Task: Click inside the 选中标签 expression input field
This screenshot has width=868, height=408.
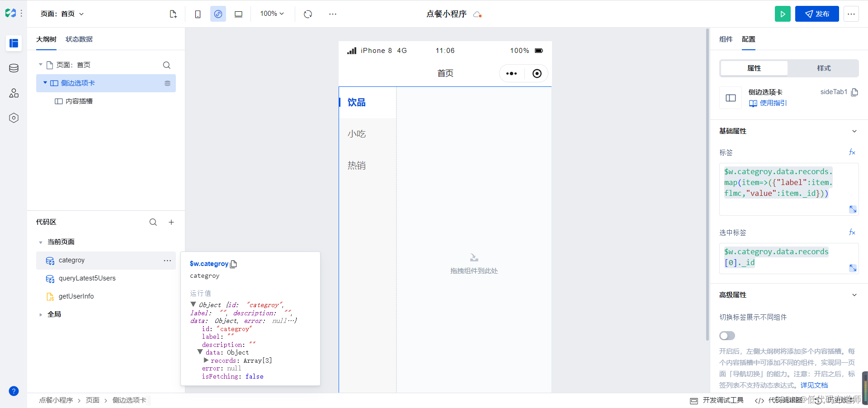Action: pos(789,258)
